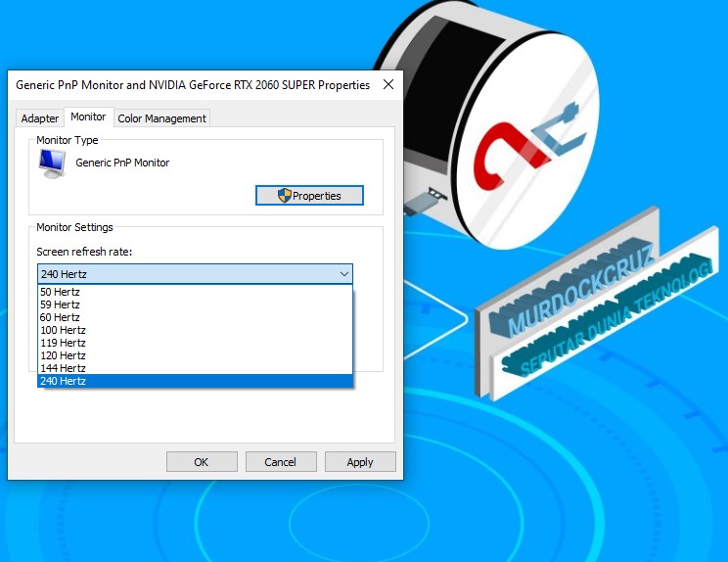Select 144 Hertz option
Screen dimensions: 728x562
coord(195,368)
